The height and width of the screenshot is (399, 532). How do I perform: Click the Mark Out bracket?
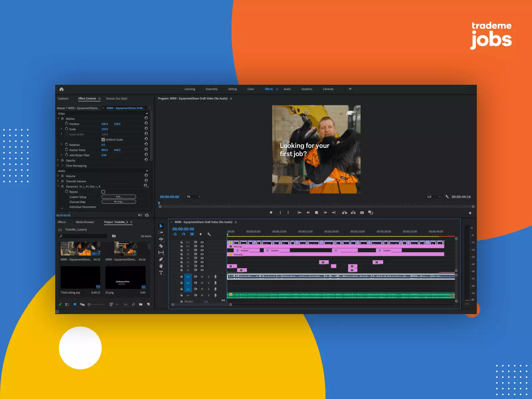pos(288,212)
